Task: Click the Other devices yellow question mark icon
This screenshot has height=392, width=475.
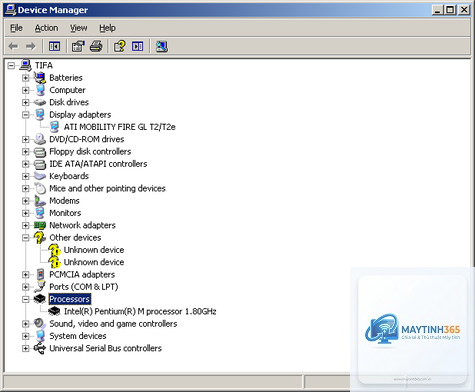Action: pos(40,237)
